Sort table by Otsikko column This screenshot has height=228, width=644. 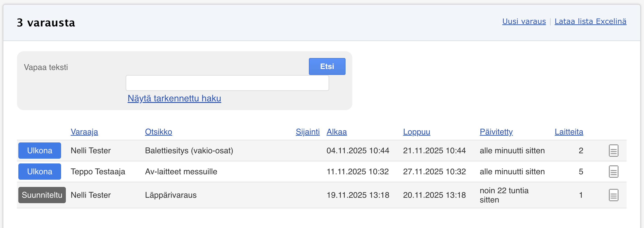pyautogui.click(x=158, y=132)
